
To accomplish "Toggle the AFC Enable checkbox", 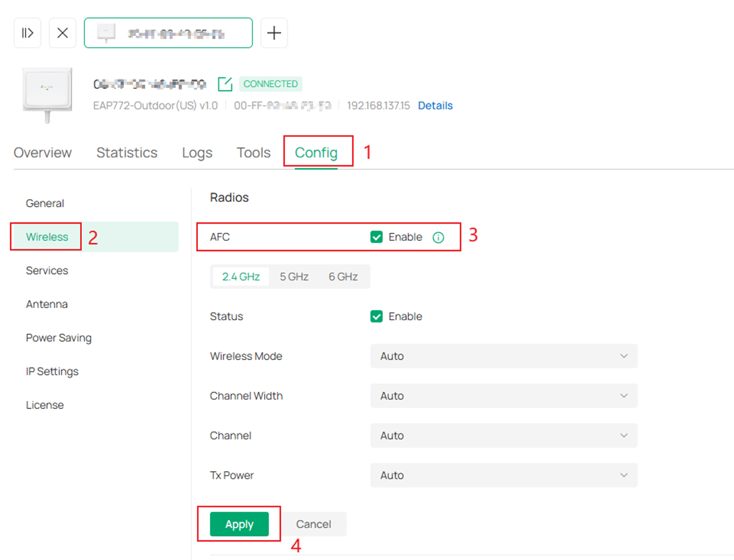I will point(376,237).
